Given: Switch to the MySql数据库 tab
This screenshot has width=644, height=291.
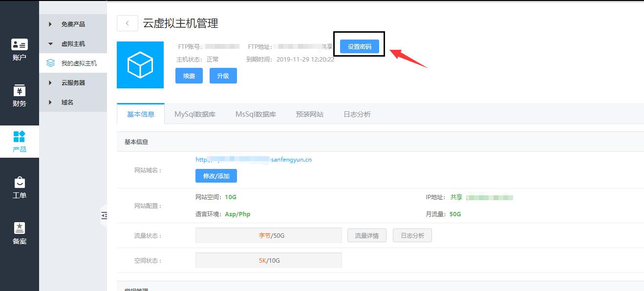Looking at the screenshot, I should (195, 114).
